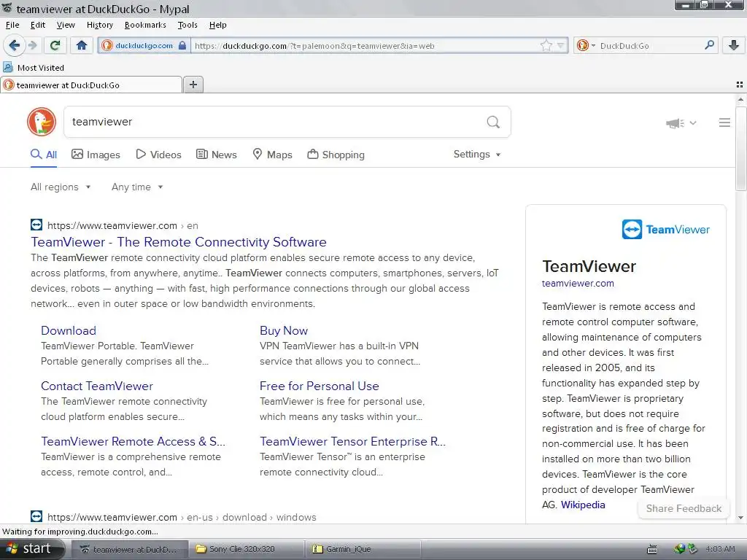
Task: Open the View menu
Action: 66,25
